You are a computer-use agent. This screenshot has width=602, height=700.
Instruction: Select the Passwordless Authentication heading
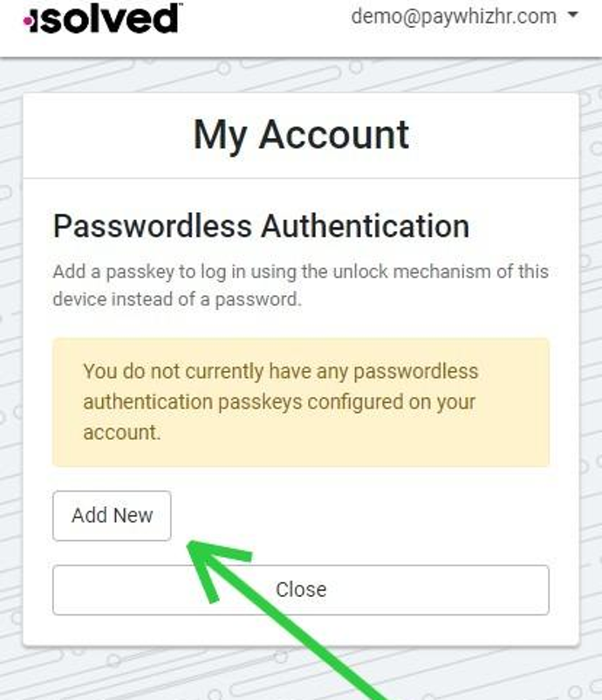(x=261, y=226)
